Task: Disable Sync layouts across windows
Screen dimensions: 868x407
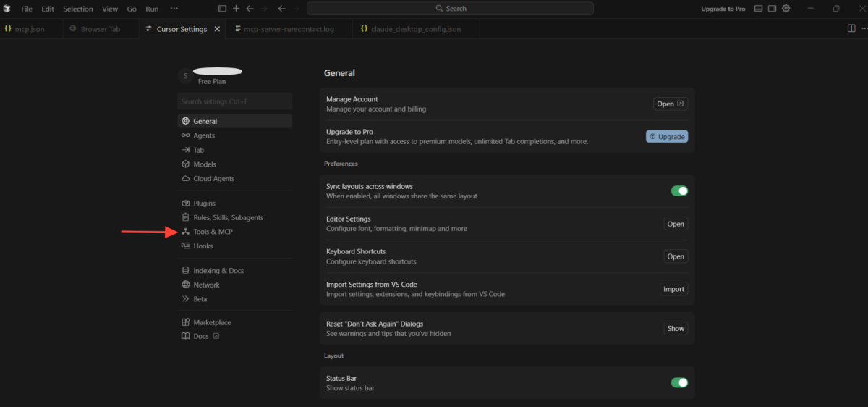Action: click(679, 191)
